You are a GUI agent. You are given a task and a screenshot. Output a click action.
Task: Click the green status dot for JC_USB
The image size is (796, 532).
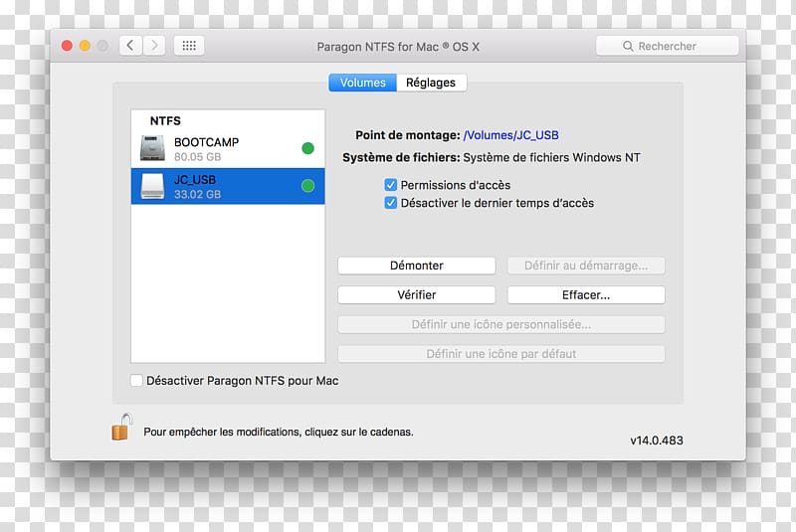pos(307,186)
